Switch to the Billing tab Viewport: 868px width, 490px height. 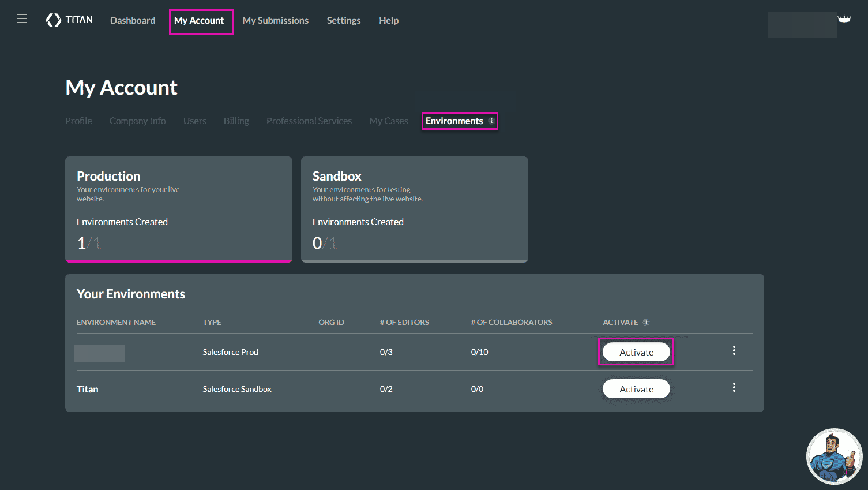click(236, 121)
